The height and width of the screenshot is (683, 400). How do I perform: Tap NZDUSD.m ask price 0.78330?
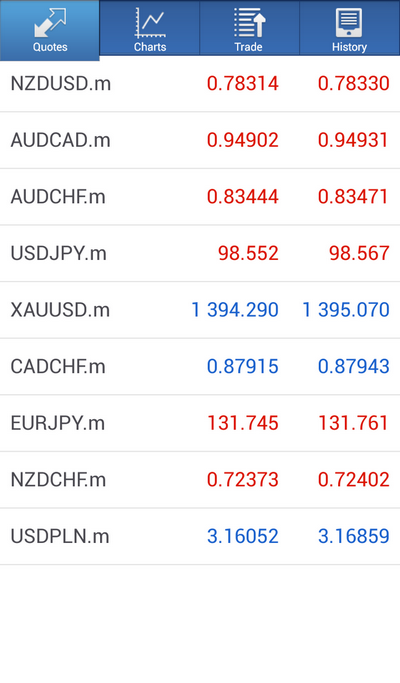(354, 83)
